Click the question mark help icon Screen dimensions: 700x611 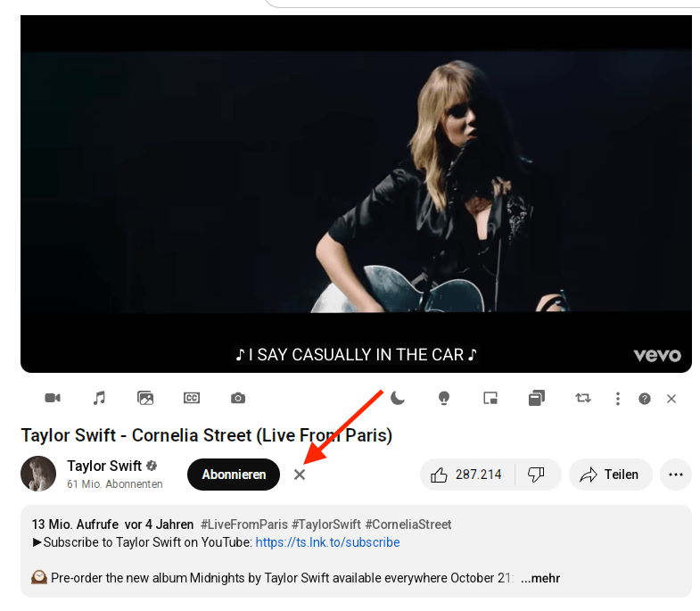[x=645, y=399]
